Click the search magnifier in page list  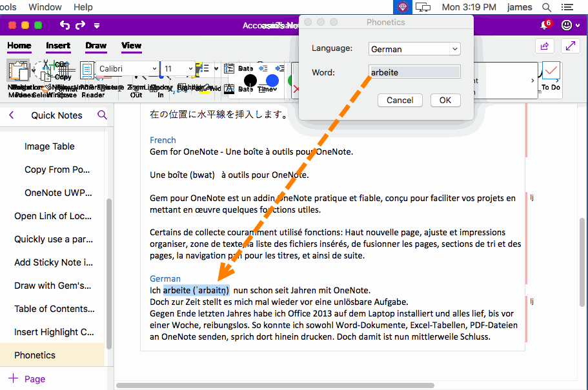[102, 115]
